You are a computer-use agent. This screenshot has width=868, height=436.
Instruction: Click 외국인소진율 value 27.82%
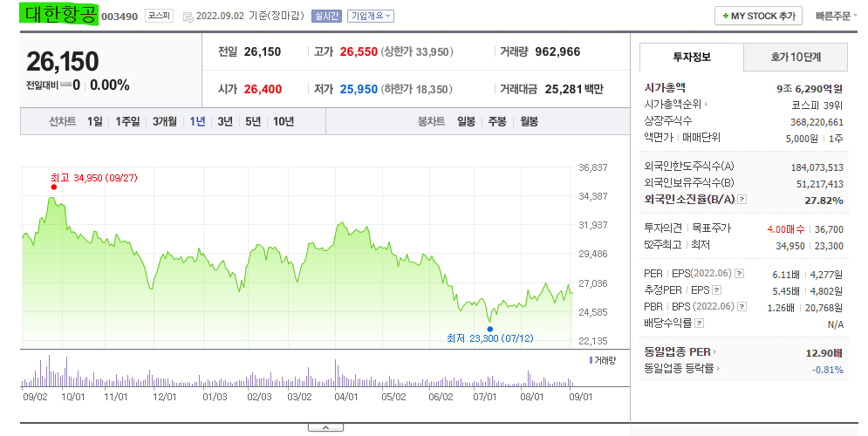pos(824,201)
